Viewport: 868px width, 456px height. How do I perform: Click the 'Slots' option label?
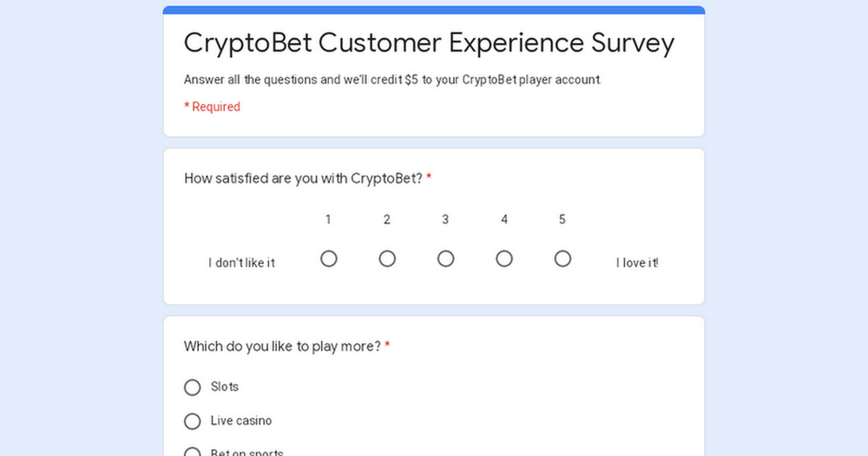point(224,387)
